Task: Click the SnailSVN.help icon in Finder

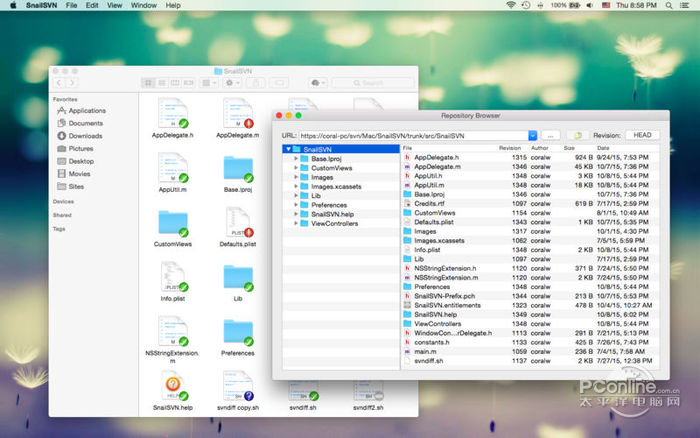Action: (172, 388)
